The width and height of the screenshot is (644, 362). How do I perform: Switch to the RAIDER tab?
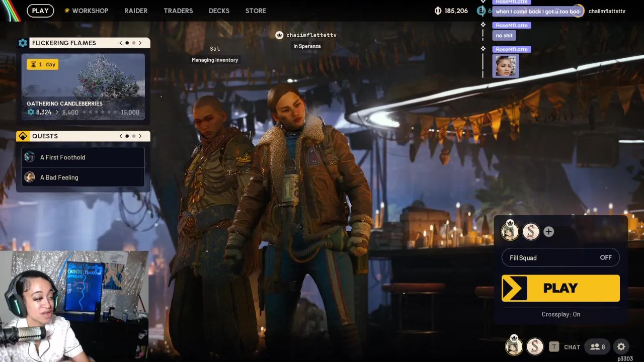(136, 11)
